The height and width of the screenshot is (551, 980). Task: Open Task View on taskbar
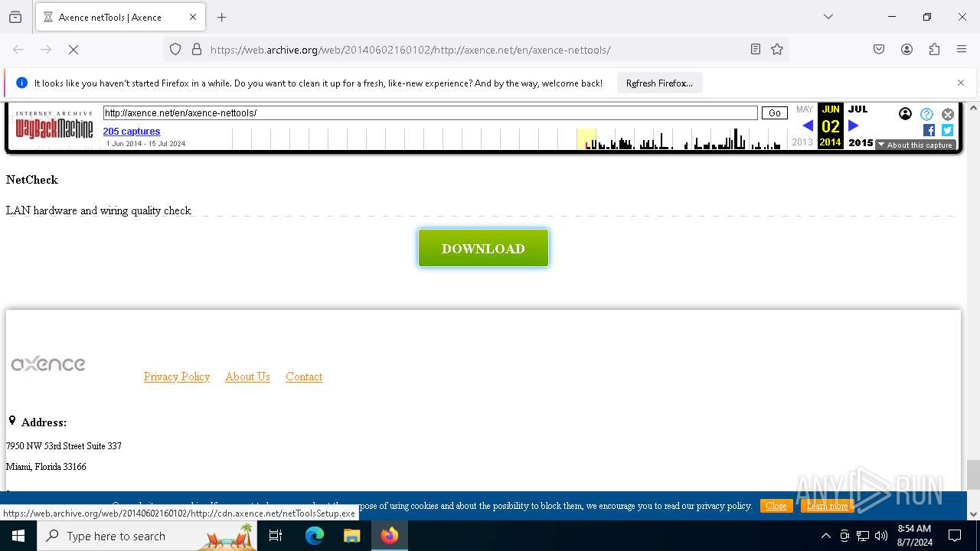point(276,536)
